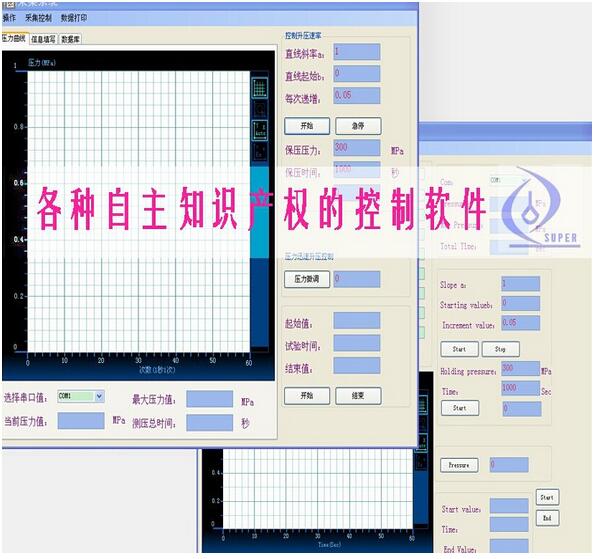
Task: Open the 操作 menu
Action: coord(9,18)
